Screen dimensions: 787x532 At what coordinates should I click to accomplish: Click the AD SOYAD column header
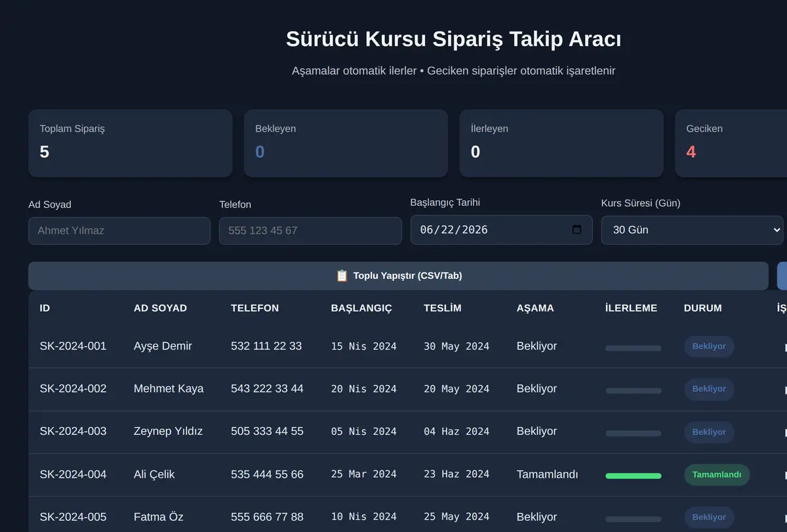160,308
